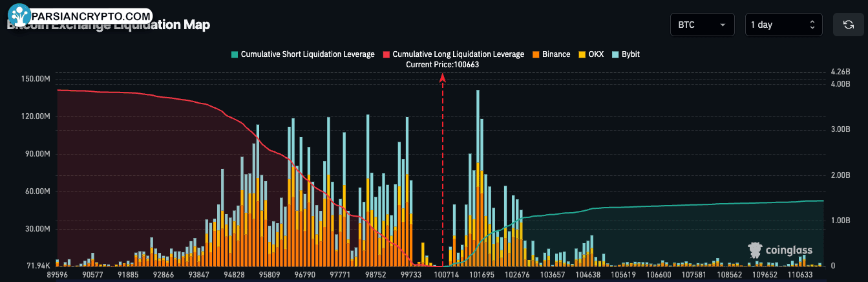The height and width of the screenshot is (282, 868).
Task: Click the light blue Bybit legend swatch
Action: pos(615,54)
